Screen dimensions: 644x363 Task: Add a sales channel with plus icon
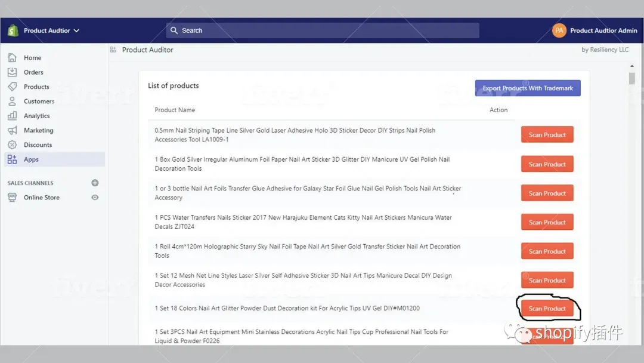[95, 183]
